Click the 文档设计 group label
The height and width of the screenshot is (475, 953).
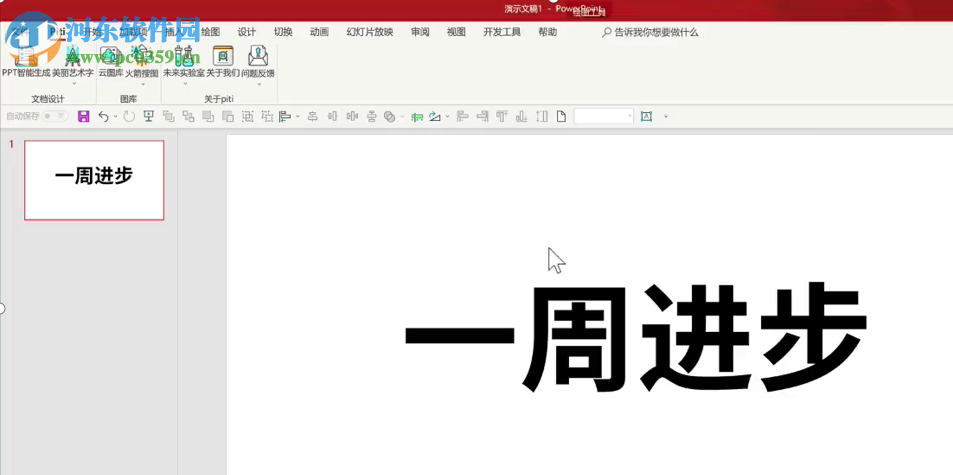point(48,98)
